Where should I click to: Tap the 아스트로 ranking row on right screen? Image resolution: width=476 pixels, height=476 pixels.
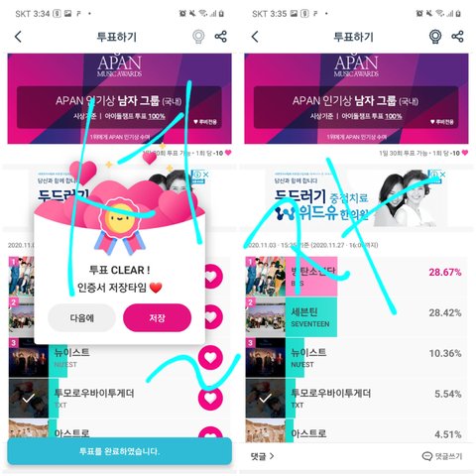point(356,431)
